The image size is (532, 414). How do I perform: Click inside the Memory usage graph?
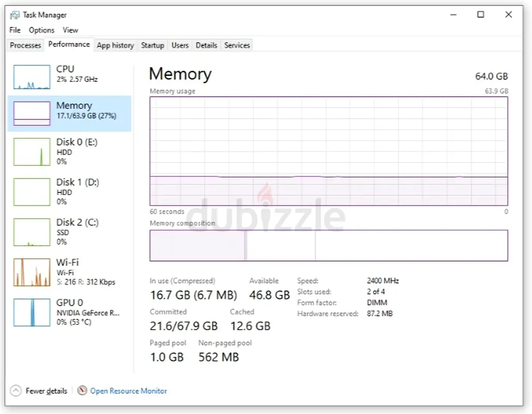tap(328, 151)
